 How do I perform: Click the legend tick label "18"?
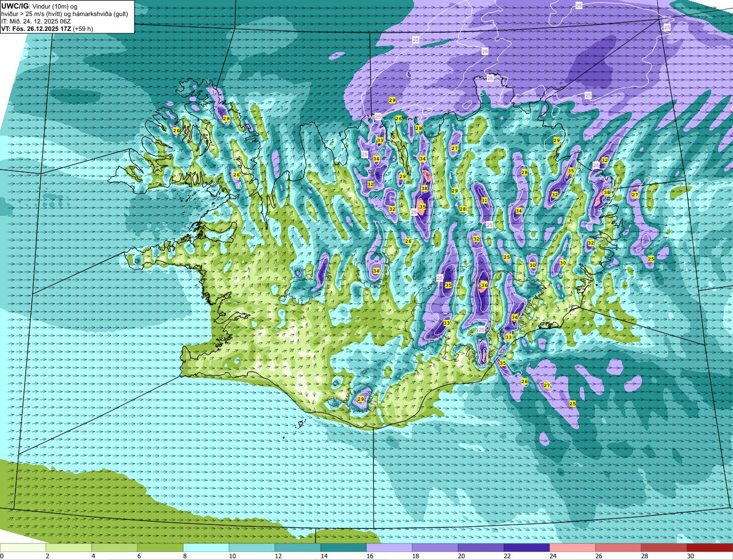415,556
